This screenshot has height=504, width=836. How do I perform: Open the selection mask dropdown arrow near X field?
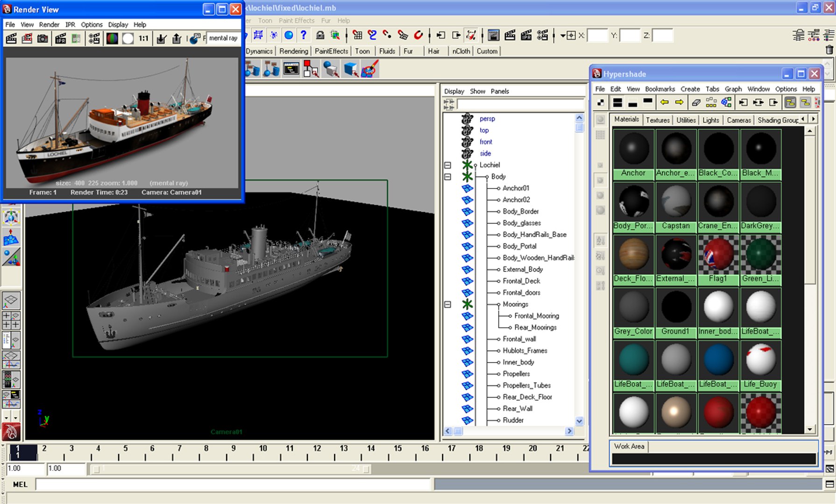pyautogui.click(x=563, y=35)
